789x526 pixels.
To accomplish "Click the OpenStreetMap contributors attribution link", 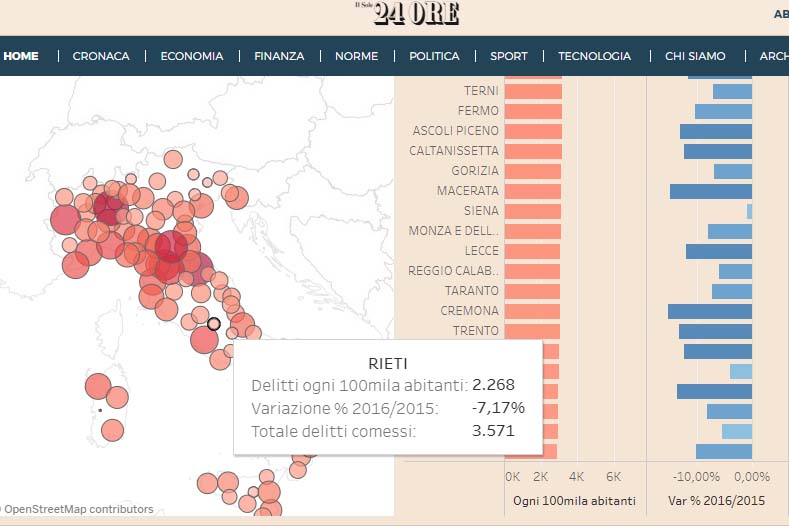I will click(80, 509).
